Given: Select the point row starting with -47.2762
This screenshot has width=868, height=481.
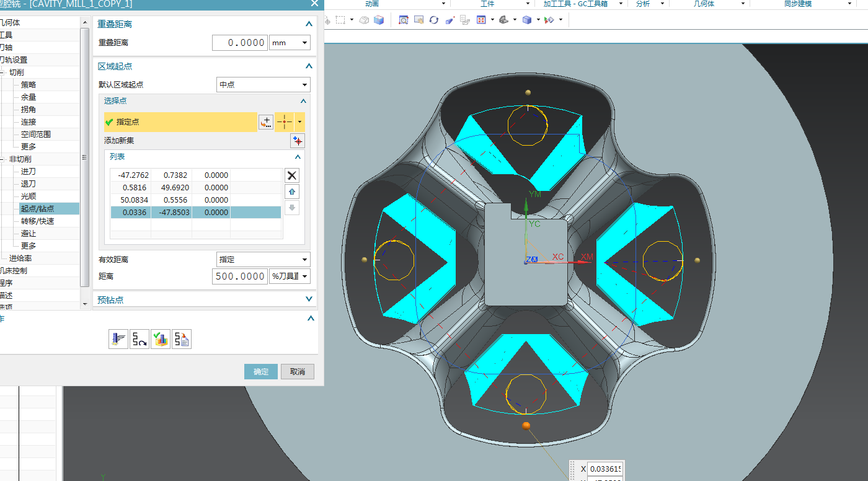Looking at the screenshot, I should click(x=196, y=175).
